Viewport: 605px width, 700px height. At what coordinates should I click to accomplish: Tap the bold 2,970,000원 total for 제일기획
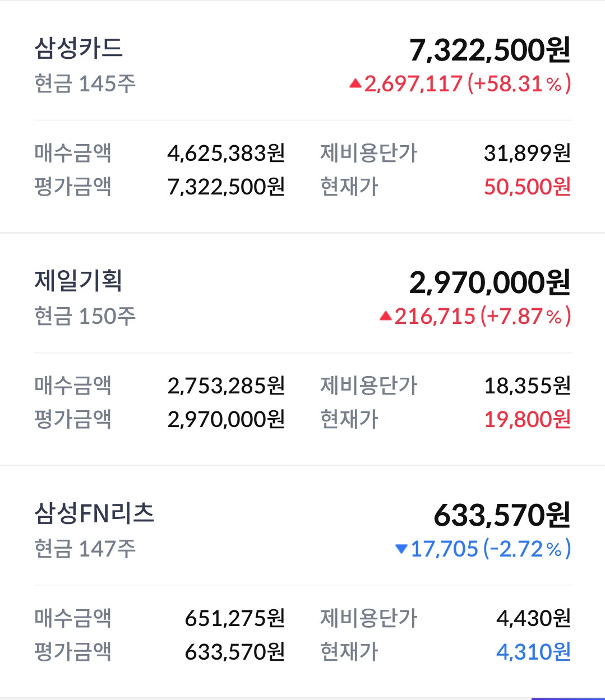pyautogui.click(x=489, y=282)
